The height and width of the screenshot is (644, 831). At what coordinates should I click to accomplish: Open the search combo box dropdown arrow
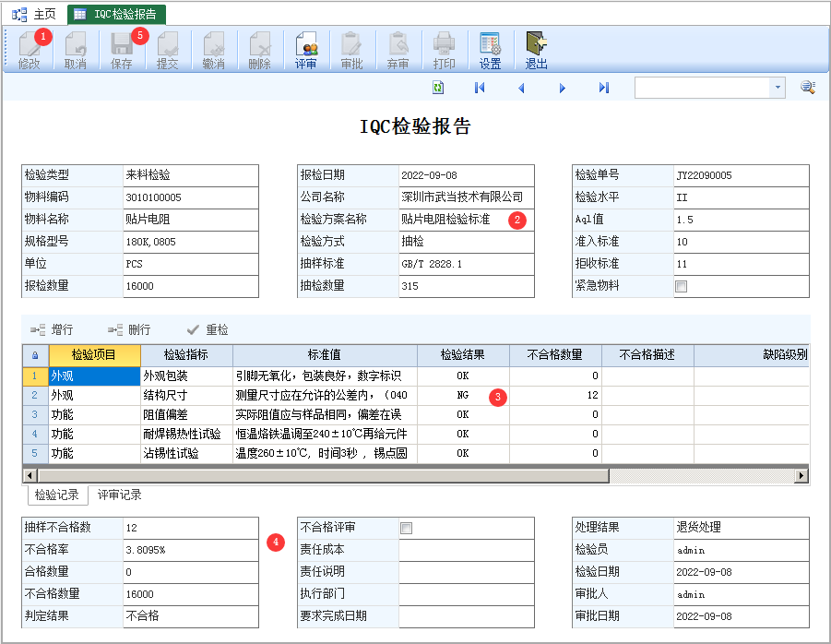pos(777,88)
